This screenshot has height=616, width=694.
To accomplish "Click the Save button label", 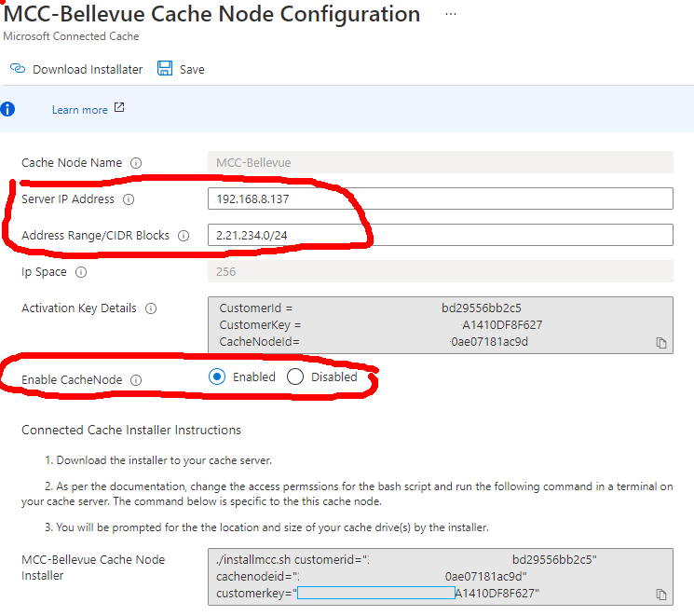I will 192,70.
